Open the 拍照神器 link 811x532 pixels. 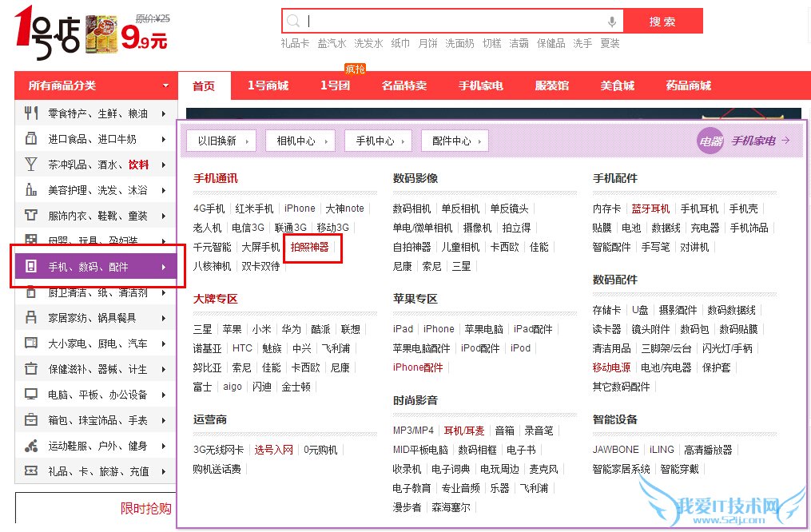pos(309,247)
